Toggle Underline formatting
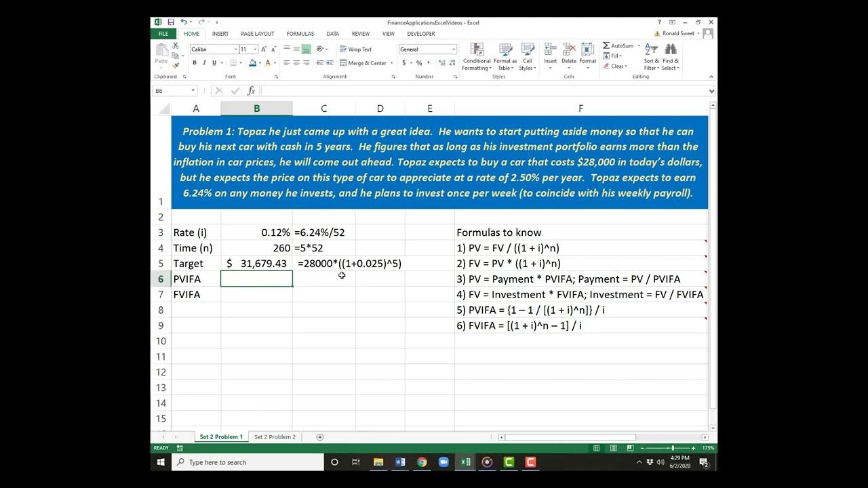Viewport: 868px width, 488px height. pos(214,62)
